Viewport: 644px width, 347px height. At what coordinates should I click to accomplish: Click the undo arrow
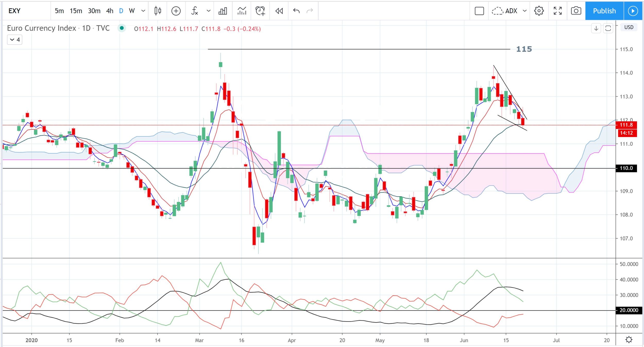click(296, 11)
